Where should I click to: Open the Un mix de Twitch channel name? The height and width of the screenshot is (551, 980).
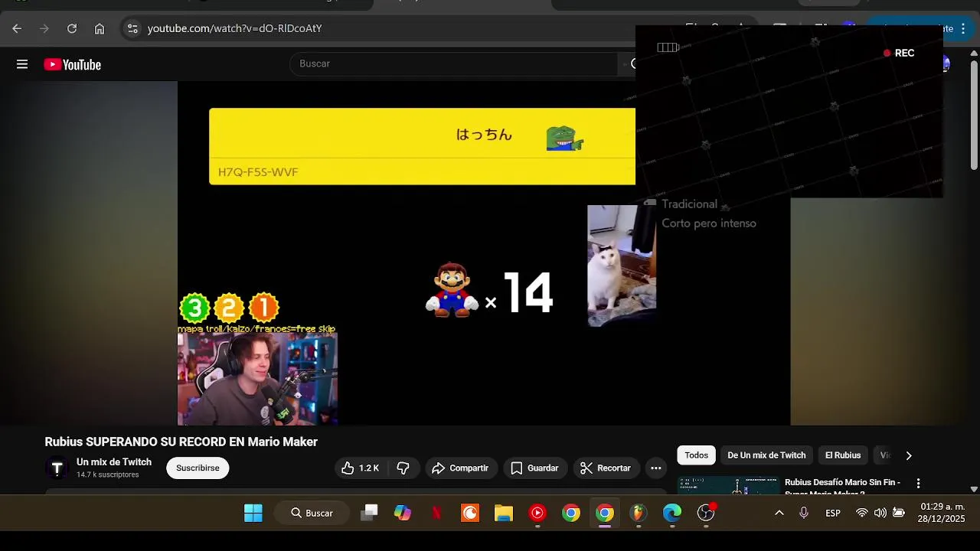(x=114, y=462)
